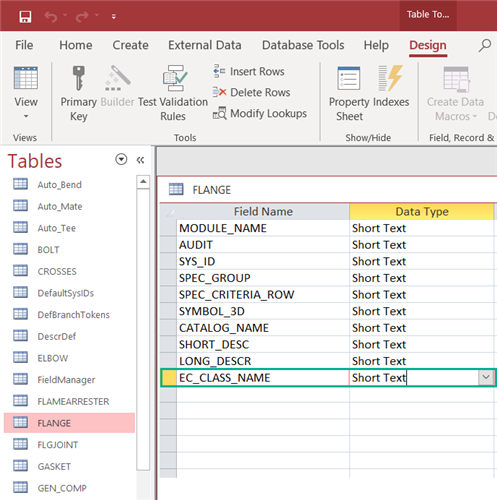Open Auto_Mate table
Image resolution: width=497 pixels, height=500 pixels.
(x=60, y=206)
